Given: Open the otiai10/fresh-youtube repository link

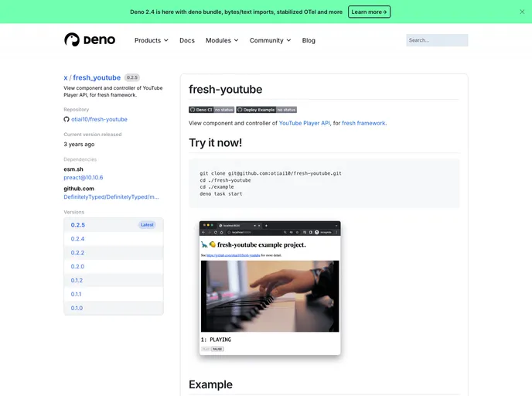Looking at the screenshot, I should (99, 119).
